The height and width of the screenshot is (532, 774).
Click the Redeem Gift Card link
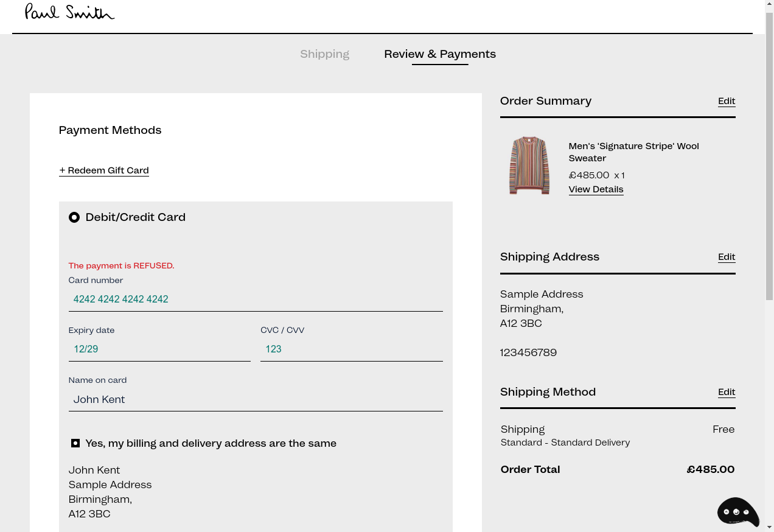click(104, 170)
